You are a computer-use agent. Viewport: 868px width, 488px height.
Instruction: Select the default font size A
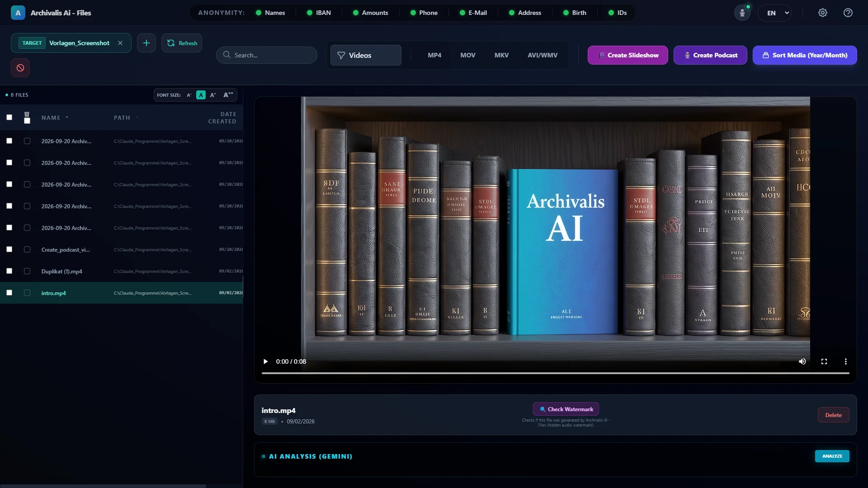tap(201, 95)
